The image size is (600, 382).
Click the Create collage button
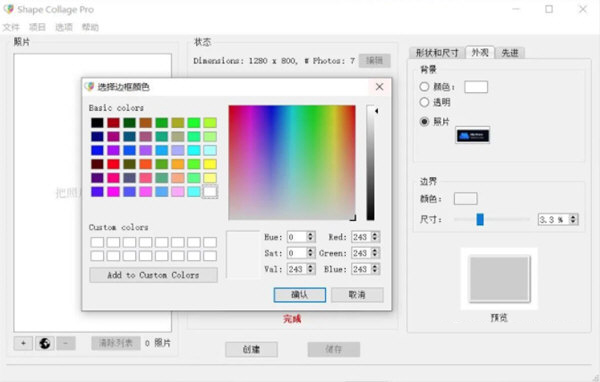click(x=251, y=349)
